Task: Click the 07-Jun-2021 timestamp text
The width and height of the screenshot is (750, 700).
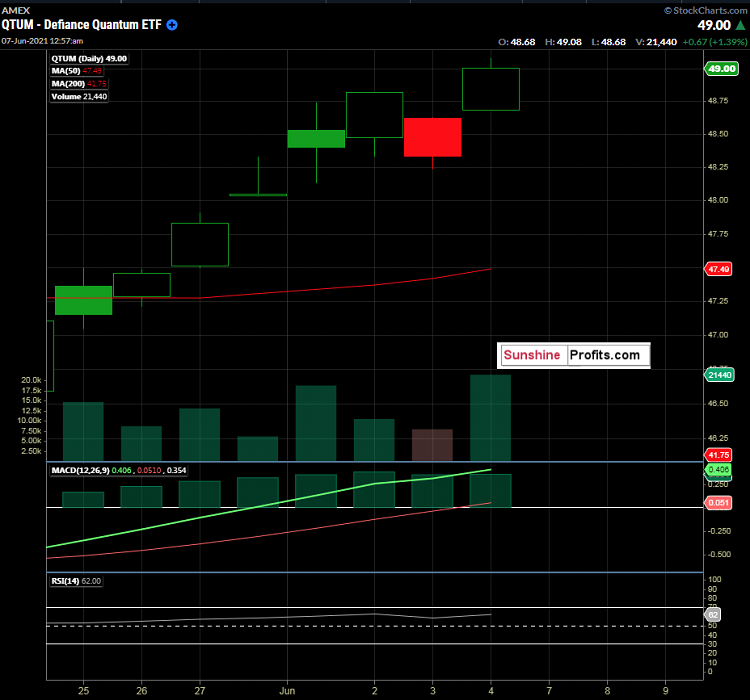Action: (x=42, y=41)
